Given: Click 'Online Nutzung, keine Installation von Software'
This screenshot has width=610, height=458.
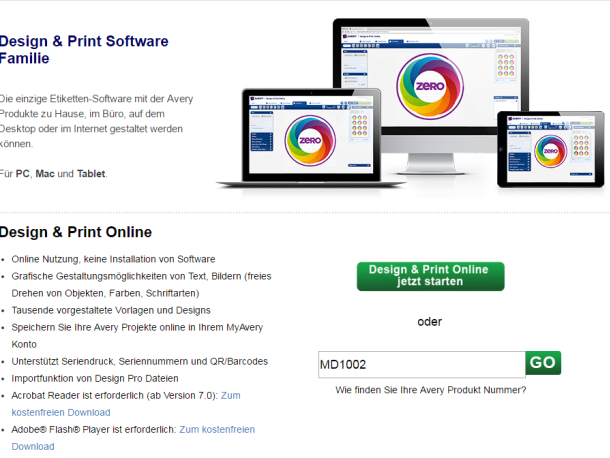Looking at the screenshot, I should 113,259.
